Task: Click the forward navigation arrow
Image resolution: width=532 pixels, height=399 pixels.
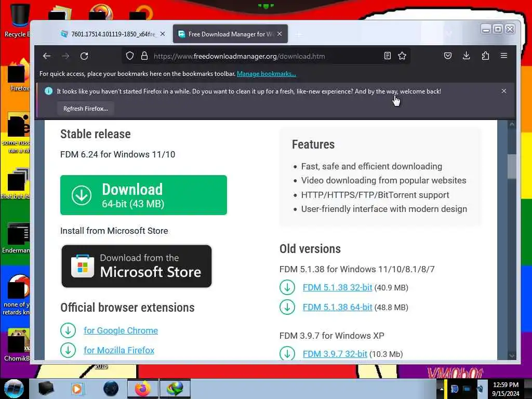Action: (x=65, y=56)
